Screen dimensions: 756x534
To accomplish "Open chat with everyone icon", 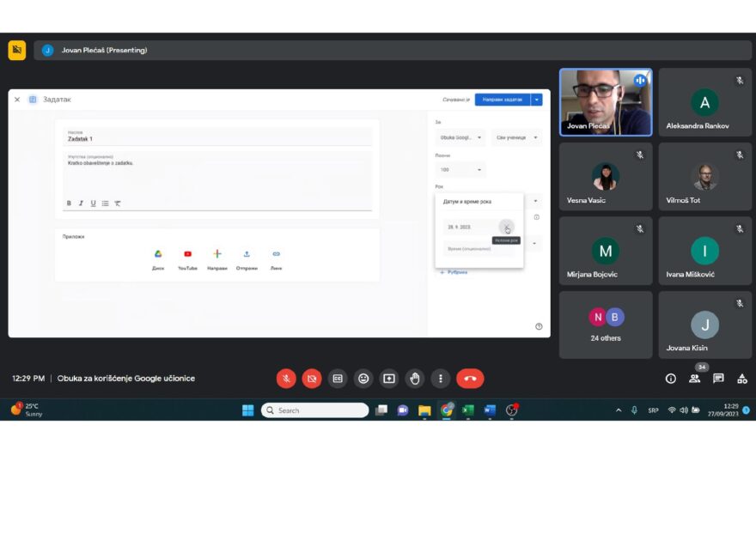I will (x=718, y=379).
